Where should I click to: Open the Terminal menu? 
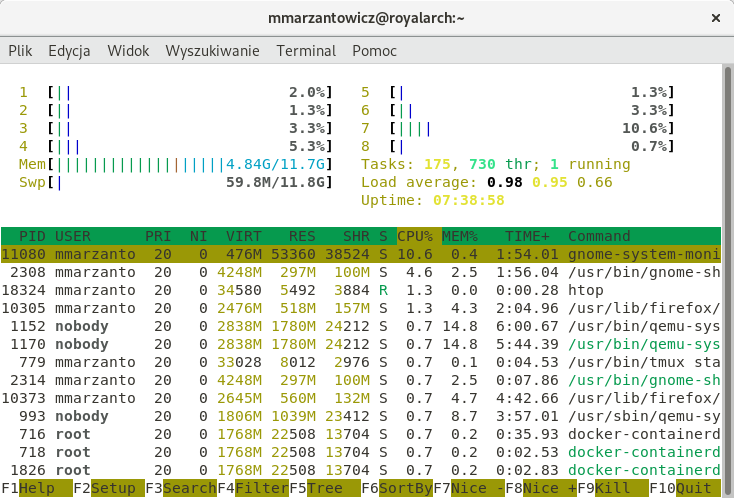point(306,51)
